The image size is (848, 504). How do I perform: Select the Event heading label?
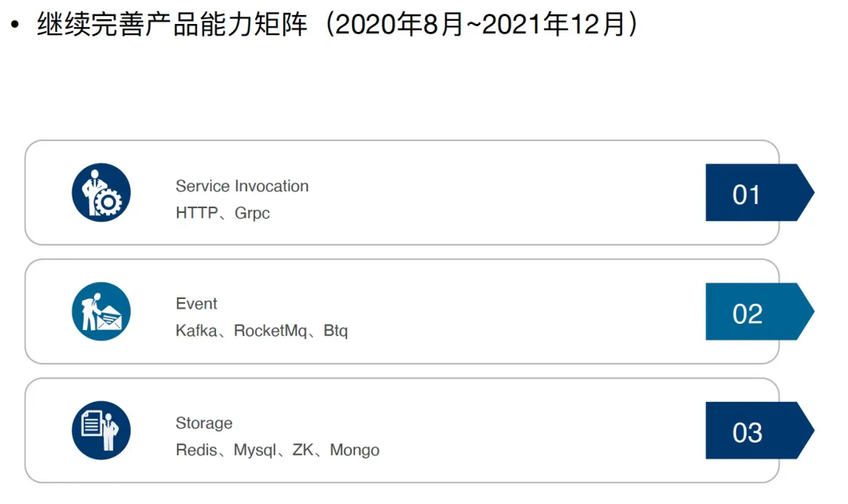coord(196,303)
